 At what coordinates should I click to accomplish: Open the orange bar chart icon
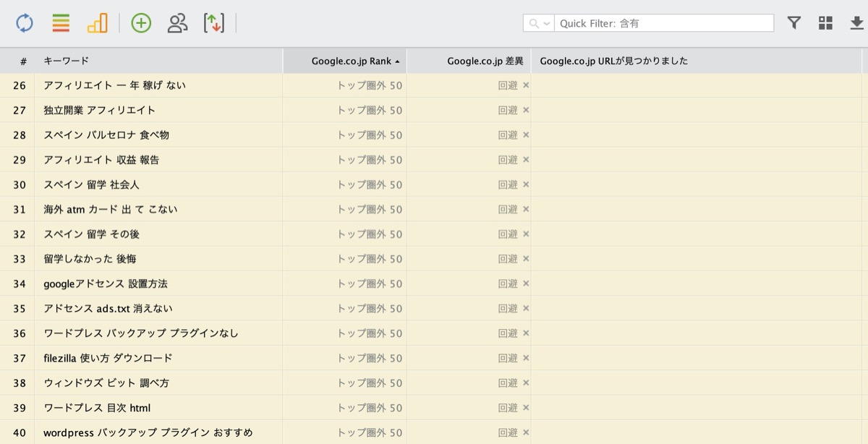pos(97,23)
